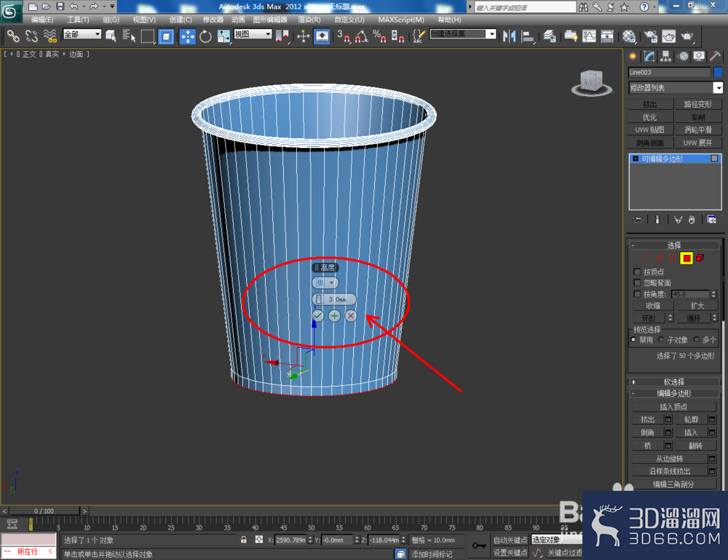Open the Utilities hammer panel tab
This screenshot has height=560, width=728.
(715, 57)
